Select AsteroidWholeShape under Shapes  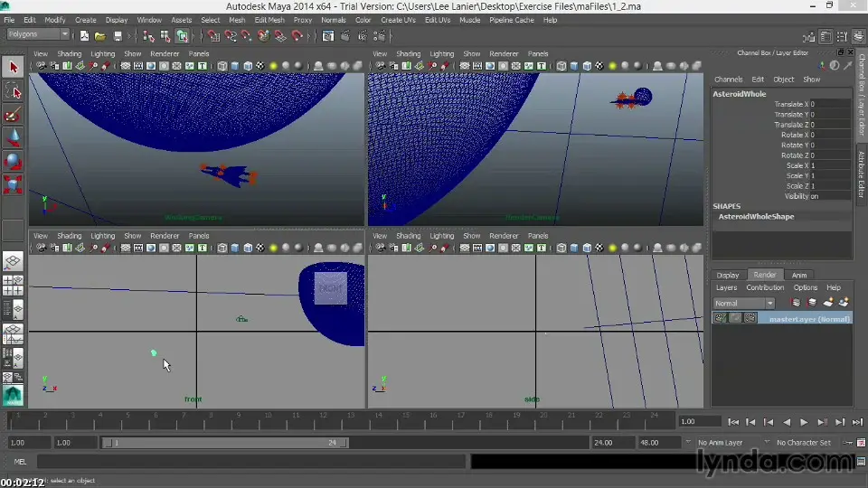(x=756, y=217)
